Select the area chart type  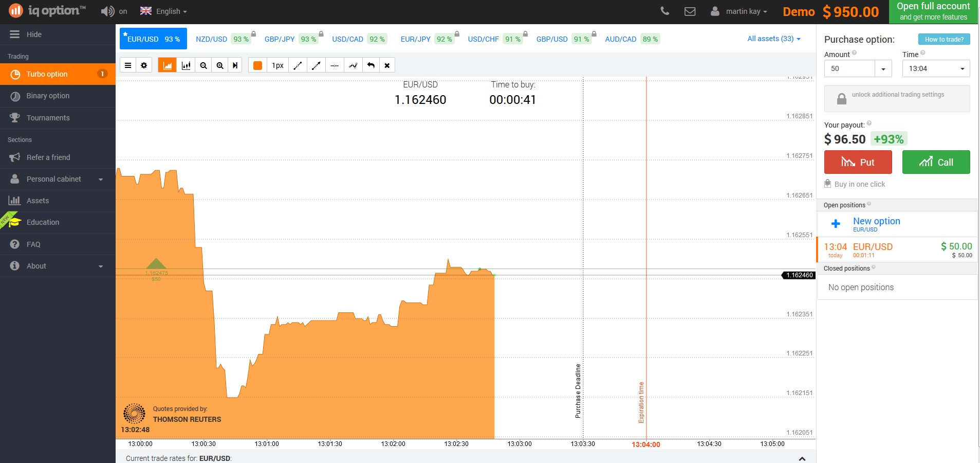[x=167, y=65]
